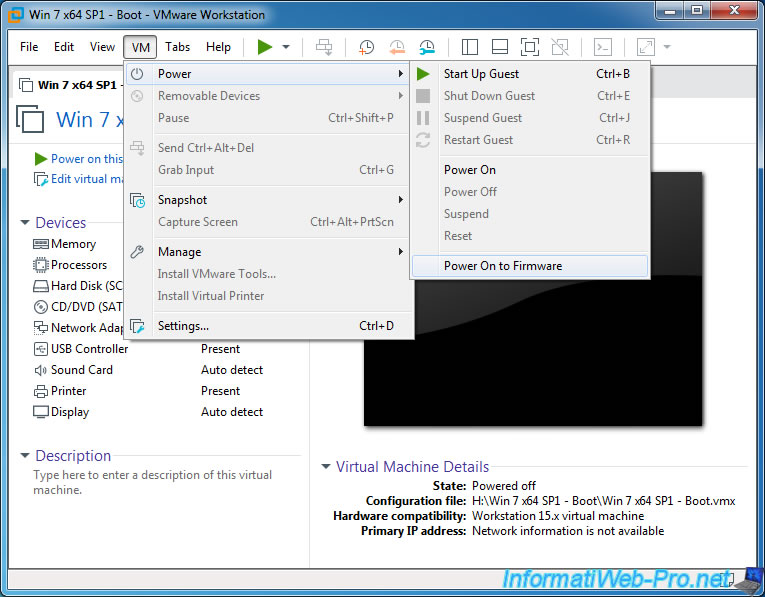Screen dimensions: 765x597
Task: Click the Sound Card speaker icon
Action: (40, 370)
